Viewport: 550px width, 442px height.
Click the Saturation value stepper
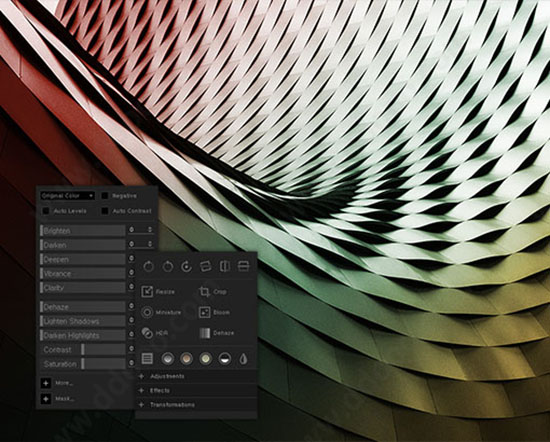click(132, 363)
